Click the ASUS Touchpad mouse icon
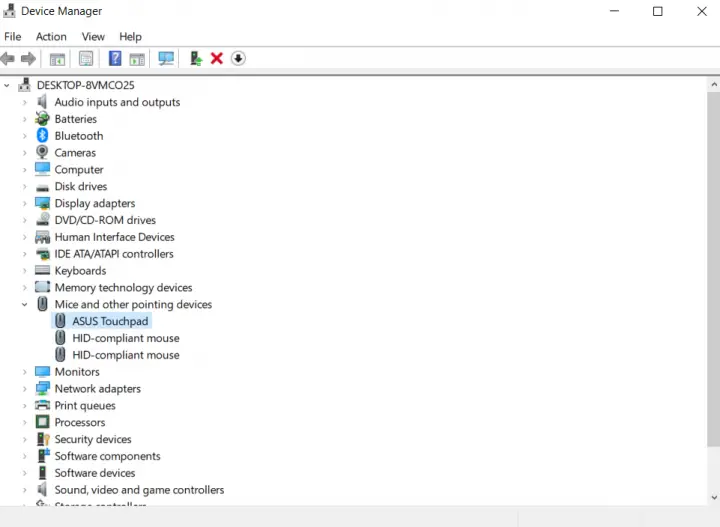The width and height of the screenshot is (720, 527). 60,320
